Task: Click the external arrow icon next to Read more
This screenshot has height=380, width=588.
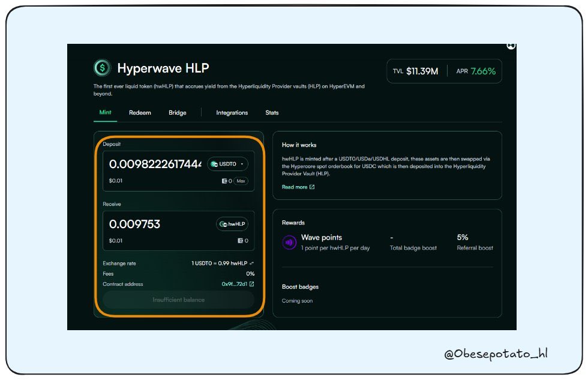Action: [x=312, y=187]
